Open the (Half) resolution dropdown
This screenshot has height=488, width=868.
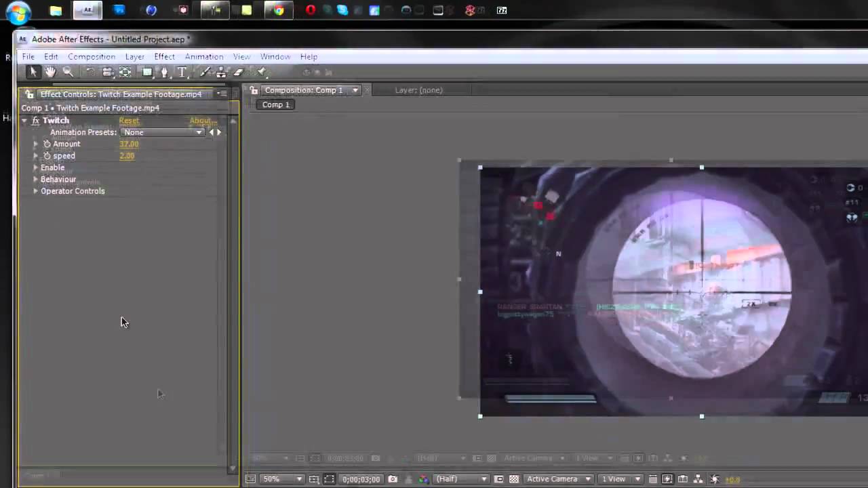[x=461, y=479]
